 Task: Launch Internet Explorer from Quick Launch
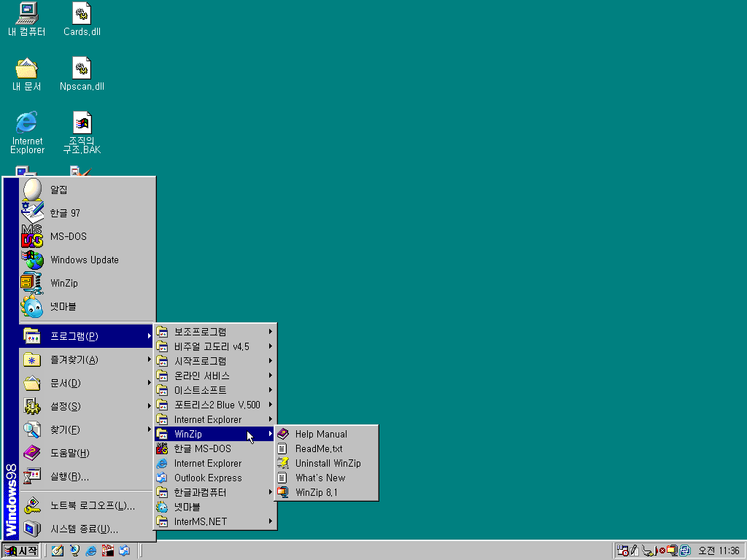pyautogui.click(x=91, y=551)
